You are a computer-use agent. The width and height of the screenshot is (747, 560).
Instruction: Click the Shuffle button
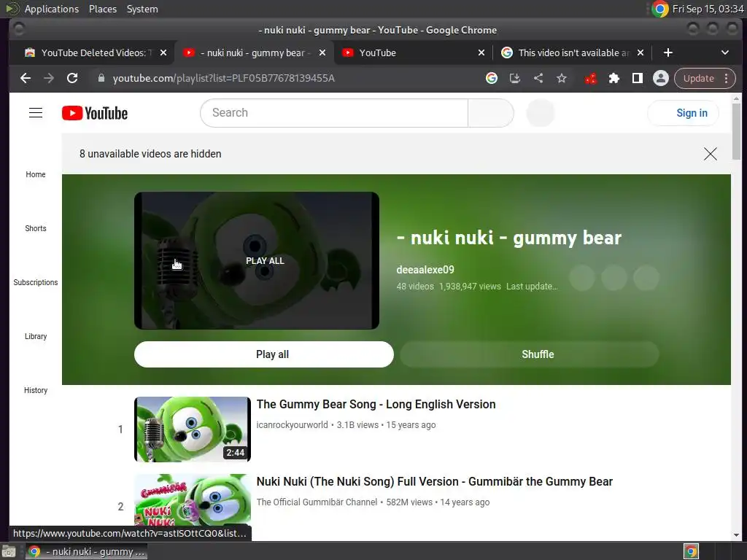[x=530, y=354]
